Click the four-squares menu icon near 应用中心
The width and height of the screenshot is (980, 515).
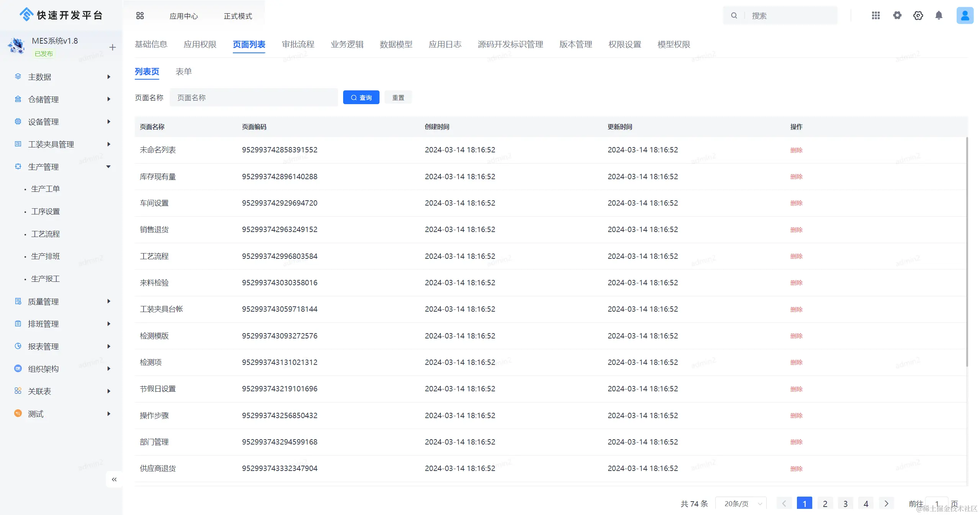coord(140,16)
